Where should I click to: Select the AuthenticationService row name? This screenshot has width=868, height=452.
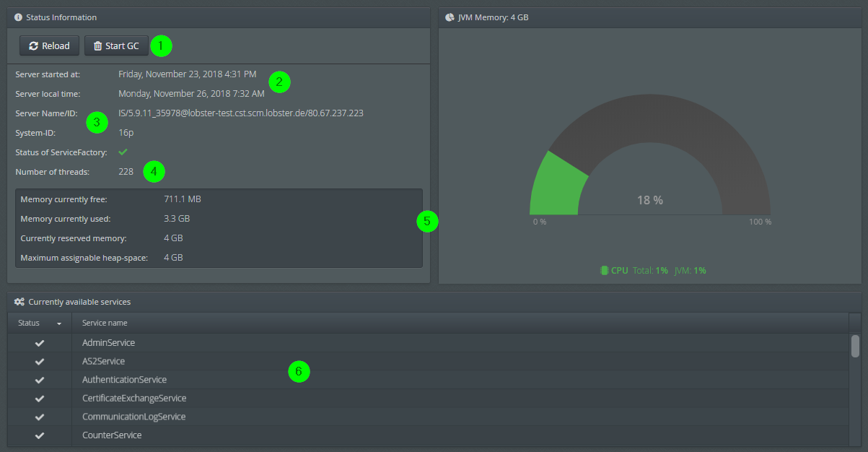coord(124,380)
